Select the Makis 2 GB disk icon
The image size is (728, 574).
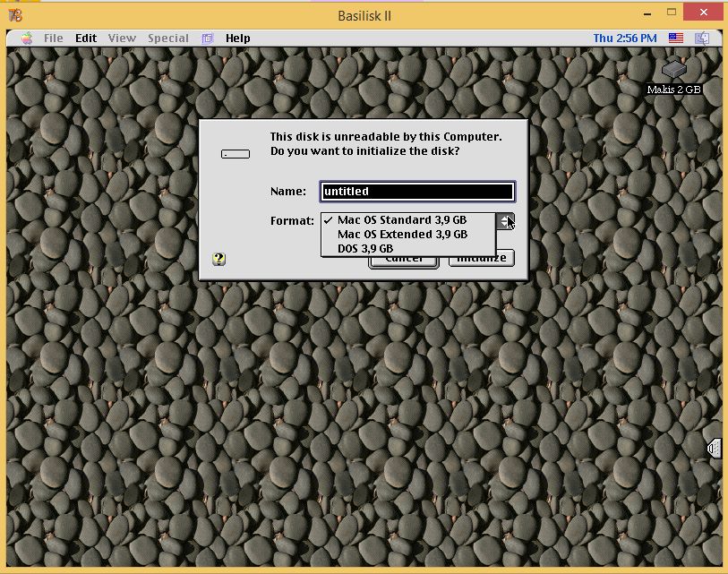pos(673,70)
